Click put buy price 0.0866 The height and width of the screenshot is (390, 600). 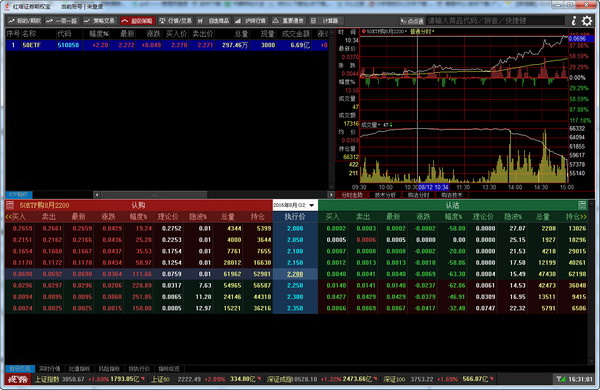336,308
